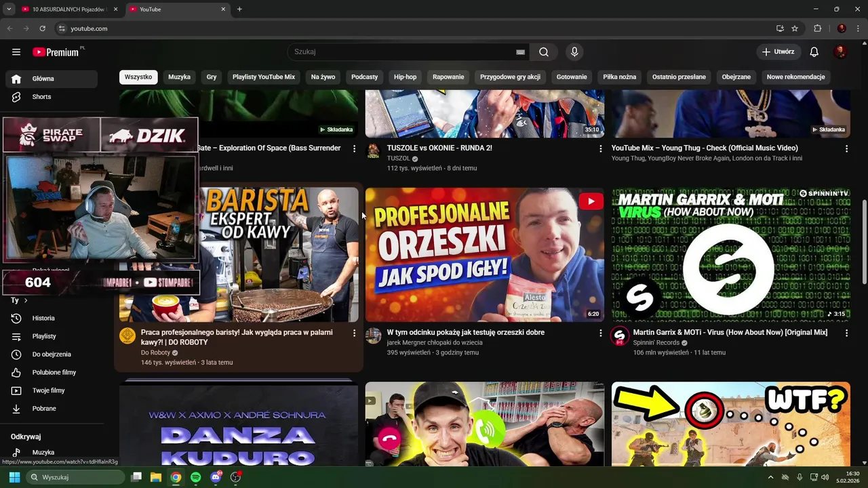Screen dimensions: 868x488
Task: Select the Muzyka filter chip
Action: click(179, 77)
